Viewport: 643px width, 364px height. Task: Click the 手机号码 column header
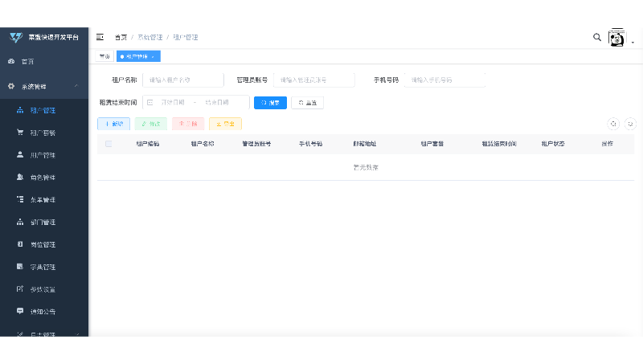click(310, 144)
